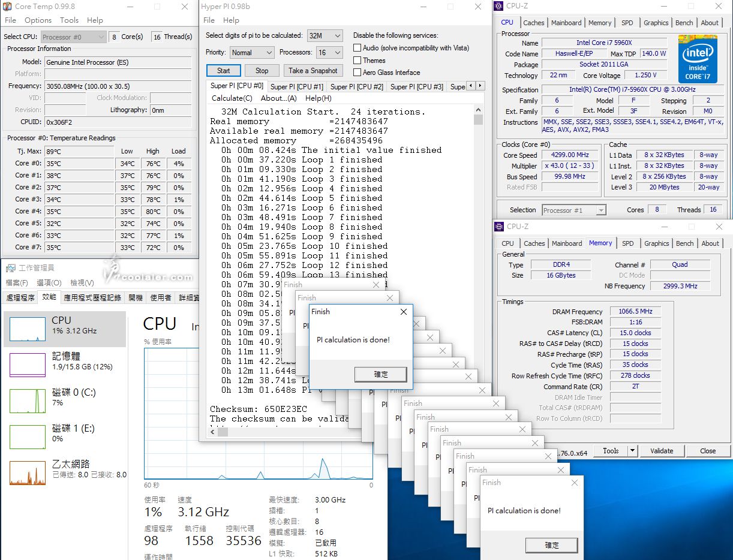Click the Core Temp title bar icon

click(7, 7)
